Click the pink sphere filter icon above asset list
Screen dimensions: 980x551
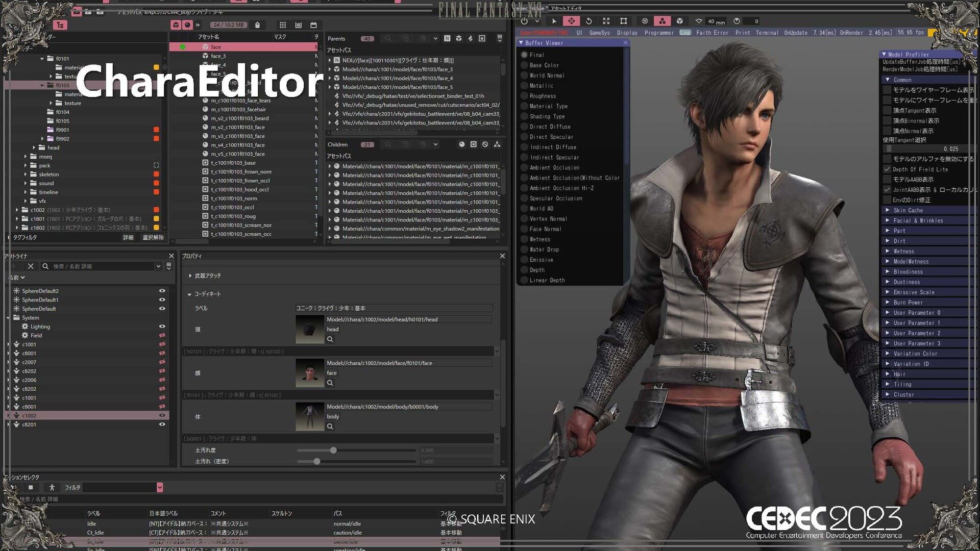click(187, 24)
